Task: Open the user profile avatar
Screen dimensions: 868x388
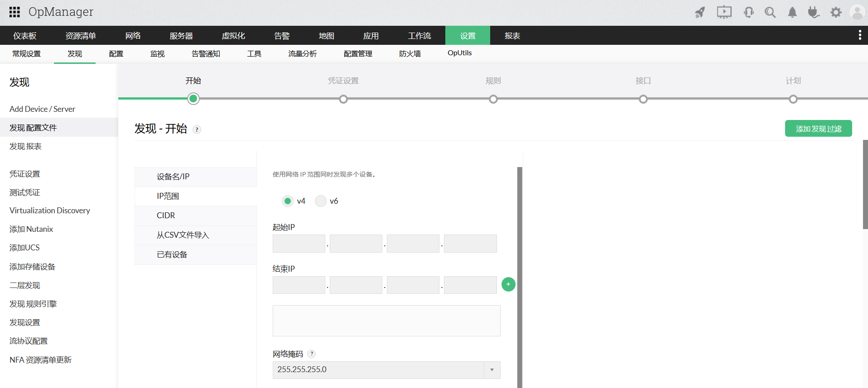Action: tap(858, 12)
